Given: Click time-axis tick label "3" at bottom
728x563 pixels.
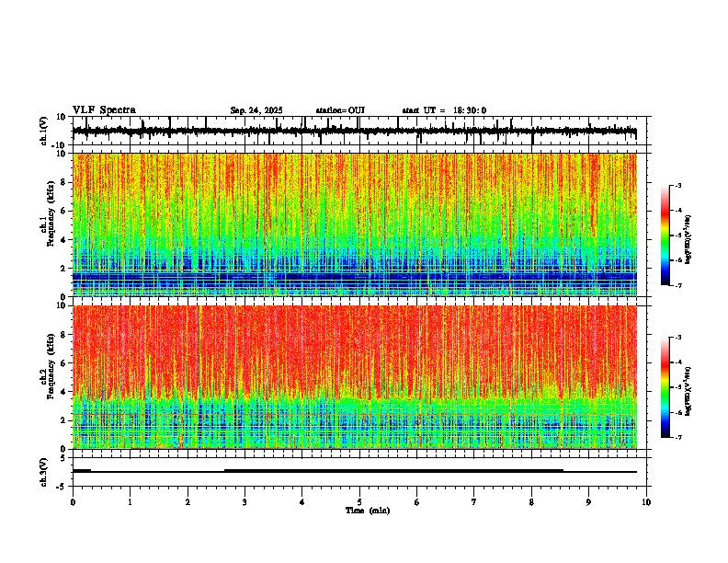Looking at the screenshot, I should (245, 502).
